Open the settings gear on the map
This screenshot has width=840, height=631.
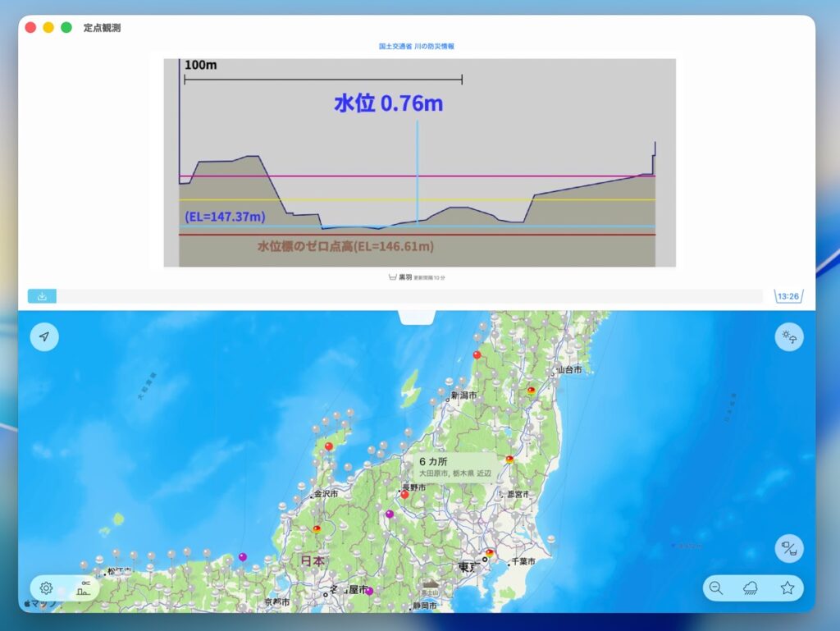click(47, 588)
